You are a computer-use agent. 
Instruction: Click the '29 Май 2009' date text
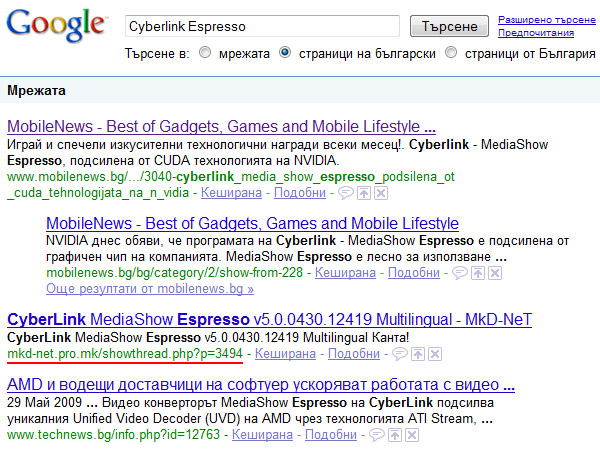point(44,403)
